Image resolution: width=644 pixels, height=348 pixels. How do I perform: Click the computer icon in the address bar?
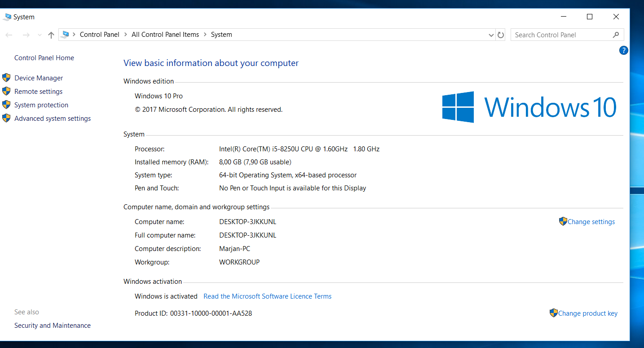[x=66, y=35]
